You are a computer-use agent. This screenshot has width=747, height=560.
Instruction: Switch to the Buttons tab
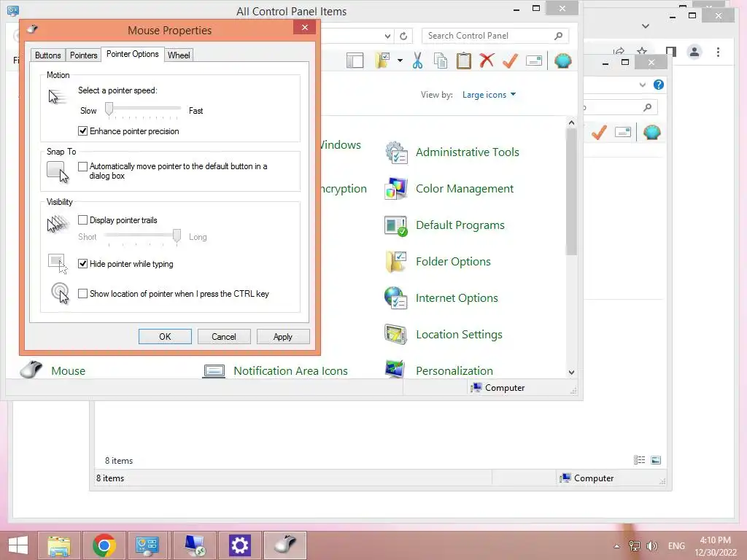coord(47,55)
